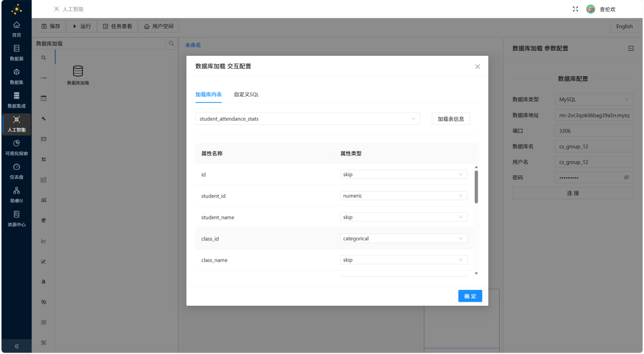Click the 连接 button
This screenshot has height=354, width=644.
coord(573,193)
